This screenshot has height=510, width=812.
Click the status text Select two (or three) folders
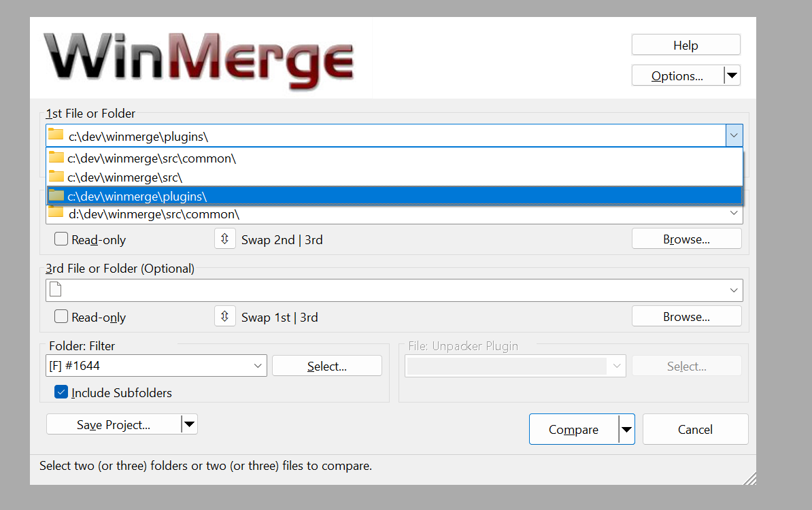pyautogui.click(x=205, y=466)
